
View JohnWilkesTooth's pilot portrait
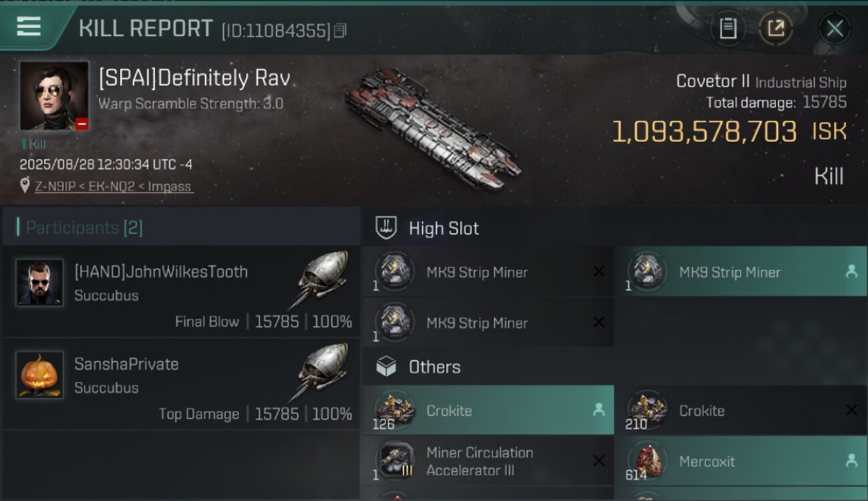39,283
